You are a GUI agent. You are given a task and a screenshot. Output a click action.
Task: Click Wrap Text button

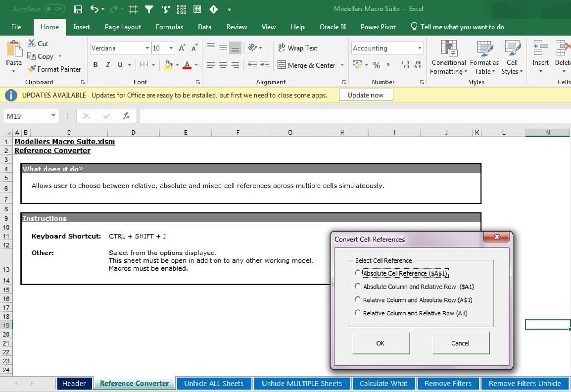click(298, 48)
